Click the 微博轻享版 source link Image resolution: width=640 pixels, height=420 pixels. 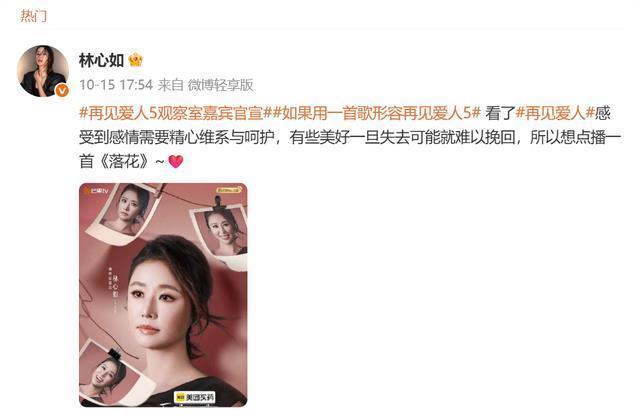(x=220, y=85)
